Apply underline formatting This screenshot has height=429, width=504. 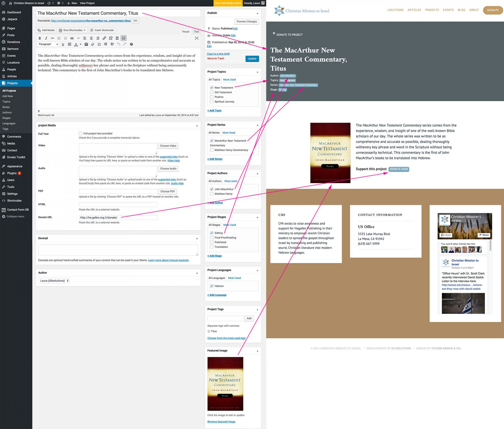coord(63,44)
